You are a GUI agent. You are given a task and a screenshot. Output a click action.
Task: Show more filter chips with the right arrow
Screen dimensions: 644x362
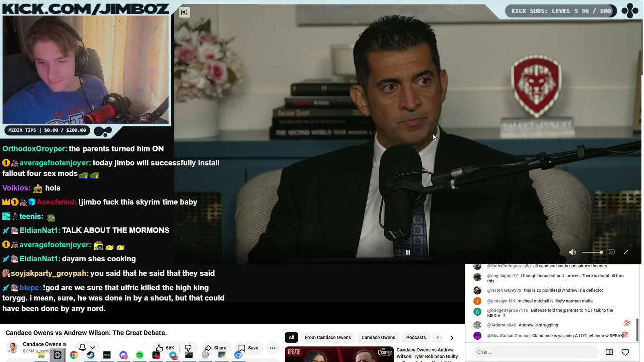[x=452, y=338]
